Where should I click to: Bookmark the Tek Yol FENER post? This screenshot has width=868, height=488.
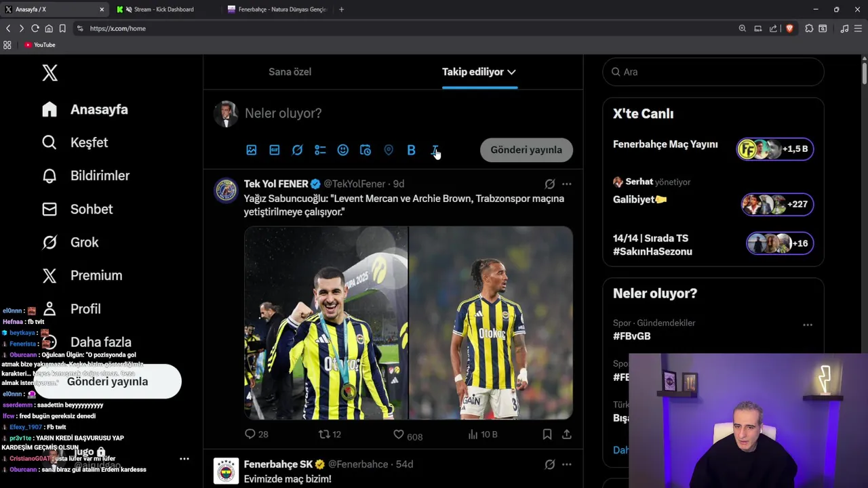coord(547,434)
